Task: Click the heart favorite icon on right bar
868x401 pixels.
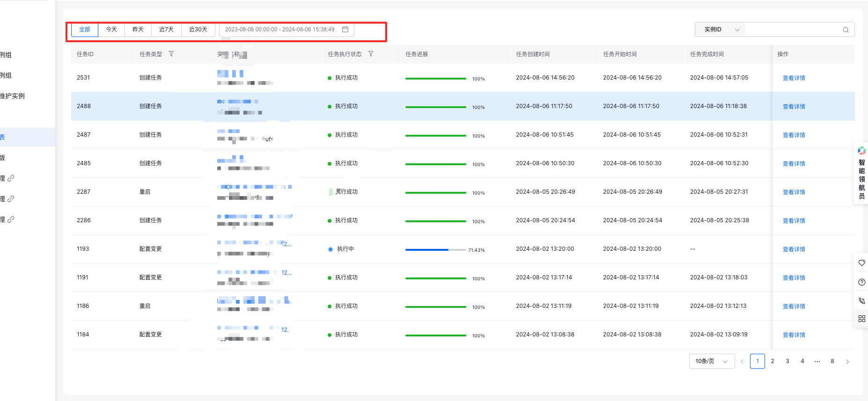Action: [862, 263]
